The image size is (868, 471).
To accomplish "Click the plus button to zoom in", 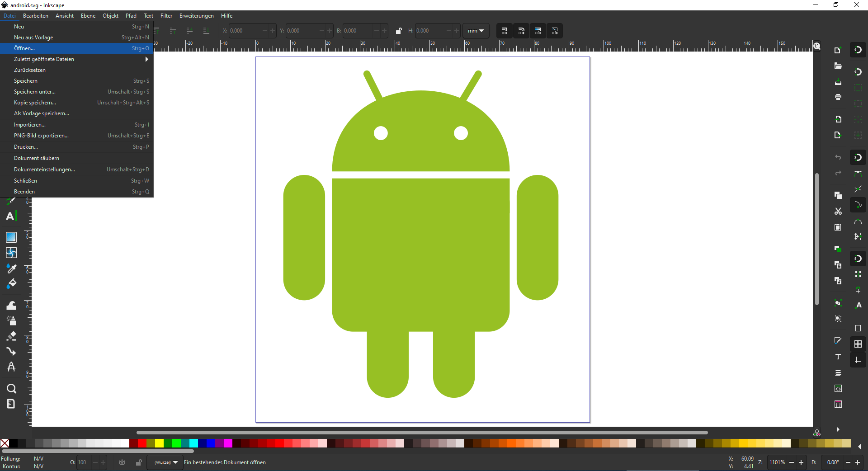I will click(802, 462).
